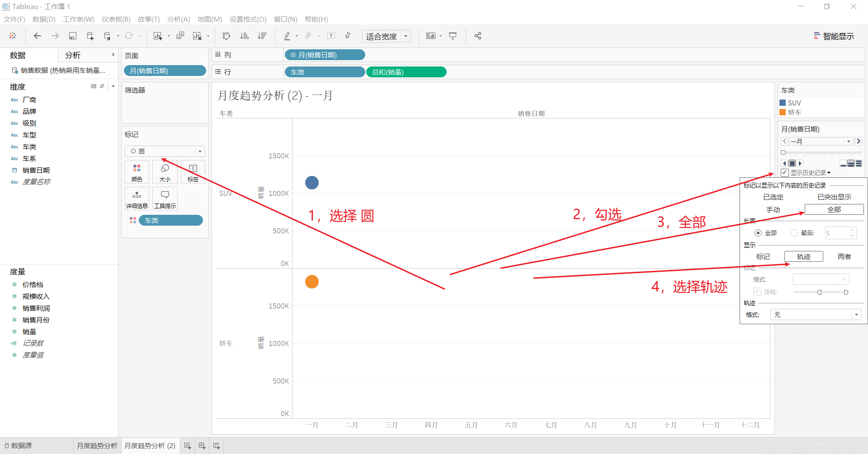868x454 pixels.
Task: Toggle the Fade checkbox
Action: (757, 292)
